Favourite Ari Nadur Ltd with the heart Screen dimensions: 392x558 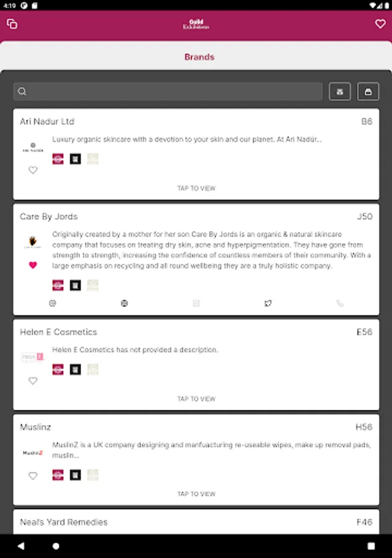coord(33,170)
